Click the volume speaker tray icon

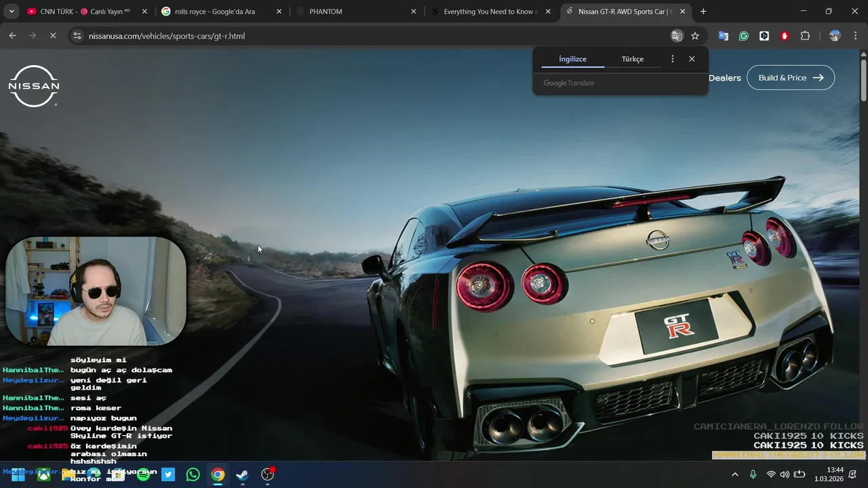pos(785,474)
